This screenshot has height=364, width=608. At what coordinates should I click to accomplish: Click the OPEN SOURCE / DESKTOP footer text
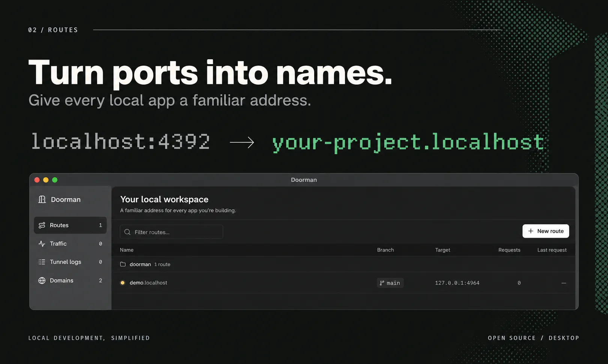[x=533, y=338]
